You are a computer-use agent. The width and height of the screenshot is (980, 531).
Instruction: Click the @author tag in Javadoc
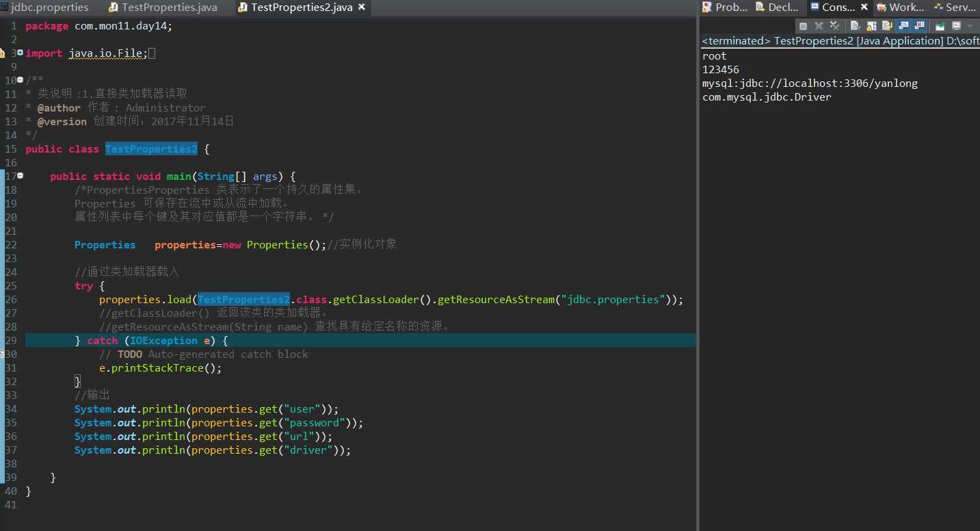tap(59, 108)
